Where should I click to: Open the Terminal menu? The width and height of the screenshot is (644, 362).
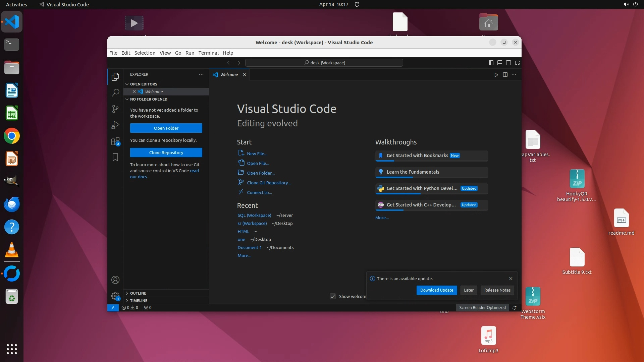click(x=208, y=53)
